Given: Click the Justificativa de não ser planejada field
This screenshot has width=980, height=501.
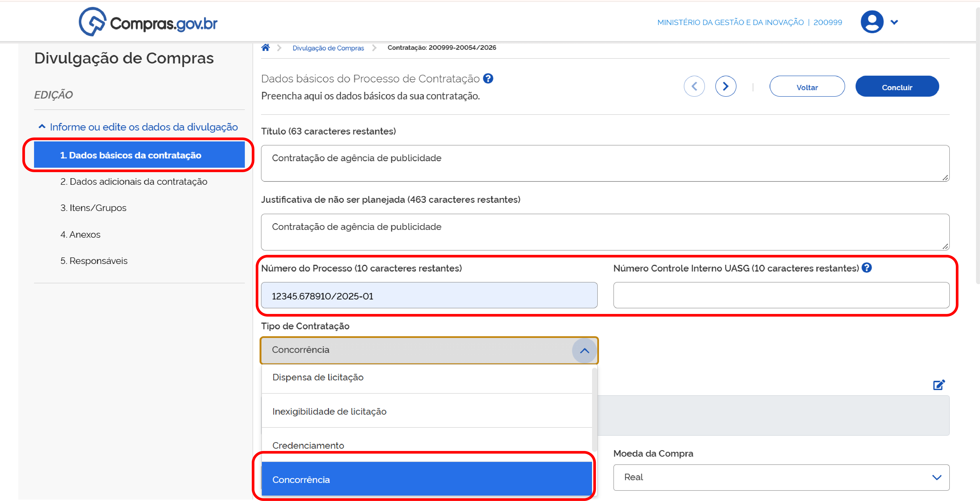Looking at the screenshot, I should pos(605,232).
